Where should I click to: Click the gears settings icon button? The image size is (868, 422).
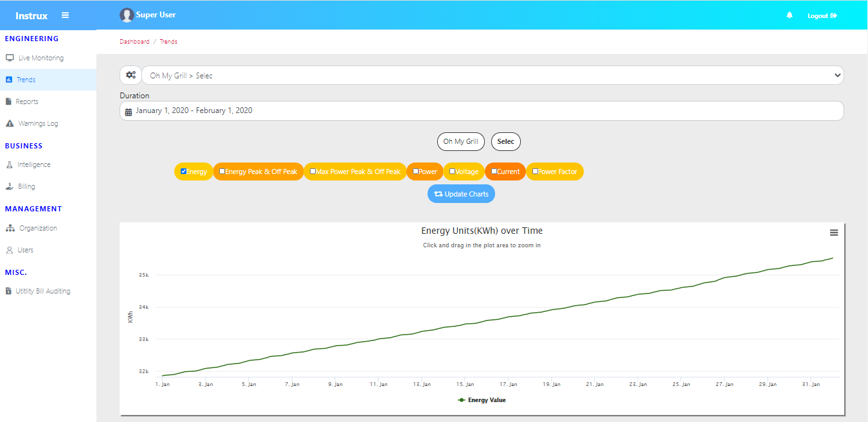(131, 75)
